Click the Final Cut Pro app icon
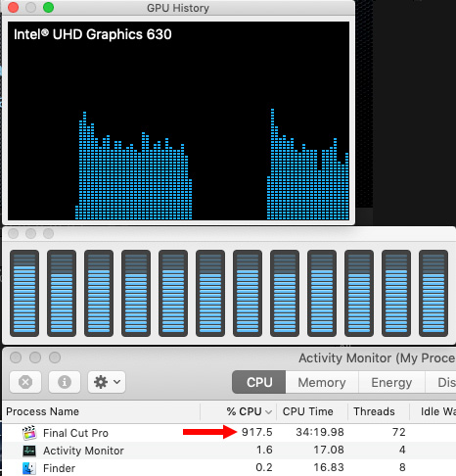Image resolution: width=456 pixels, height=476 pixels. [29, 433]
